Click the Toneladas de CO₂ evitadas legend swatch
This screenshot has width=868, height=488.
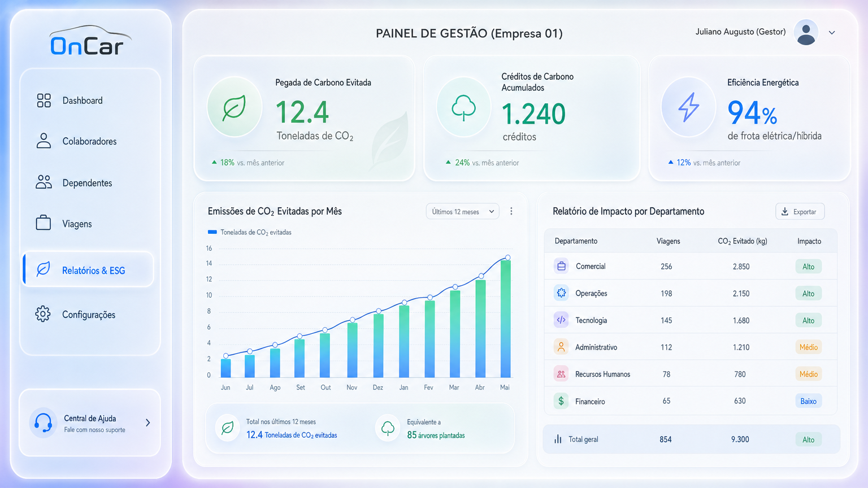pos(212,232)
